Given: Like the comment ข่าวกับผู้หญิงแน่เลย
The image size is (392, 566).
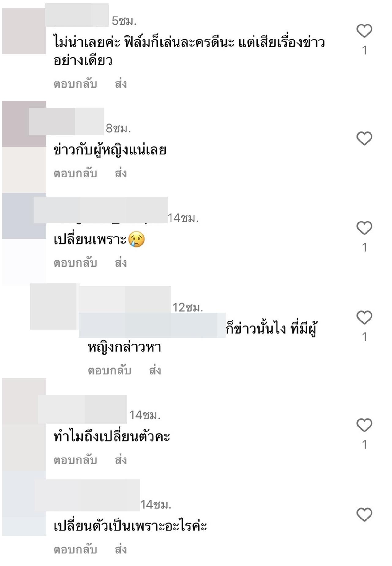Looking at the screenshot, I should pos(364,138).
